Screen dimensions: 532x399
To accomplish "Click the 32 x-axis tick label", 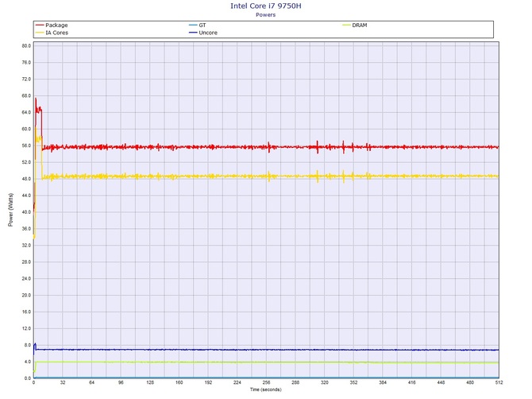I will click(x=63, y=382).
